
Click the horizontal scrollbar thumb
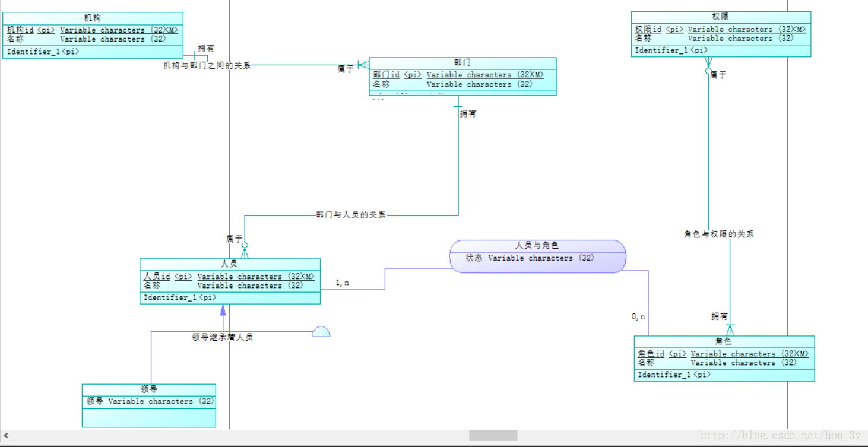(493, 436)
